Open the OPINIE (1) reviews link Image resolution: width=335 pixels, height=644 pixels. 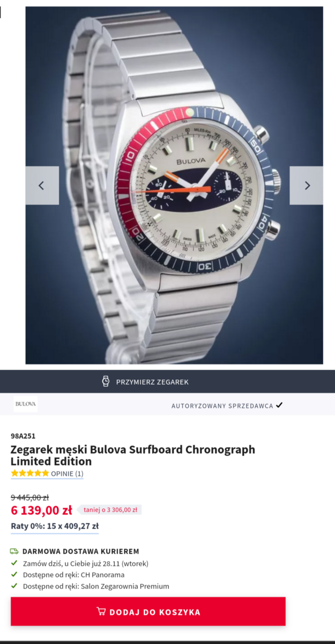[67, 474]
